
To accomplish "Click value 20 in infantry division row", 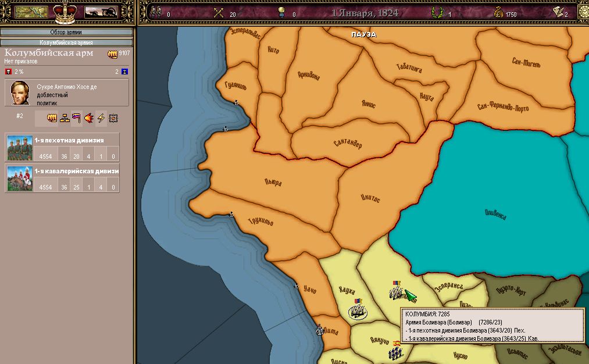I will click(x=77, y=156).
